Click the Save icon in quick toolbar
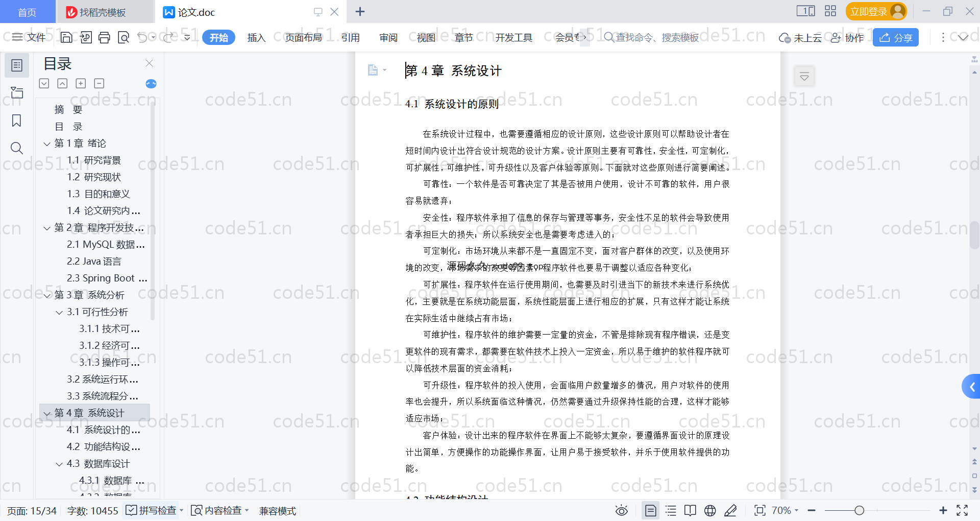Viewport: 980px width, 521px height. tap(66, 37)
